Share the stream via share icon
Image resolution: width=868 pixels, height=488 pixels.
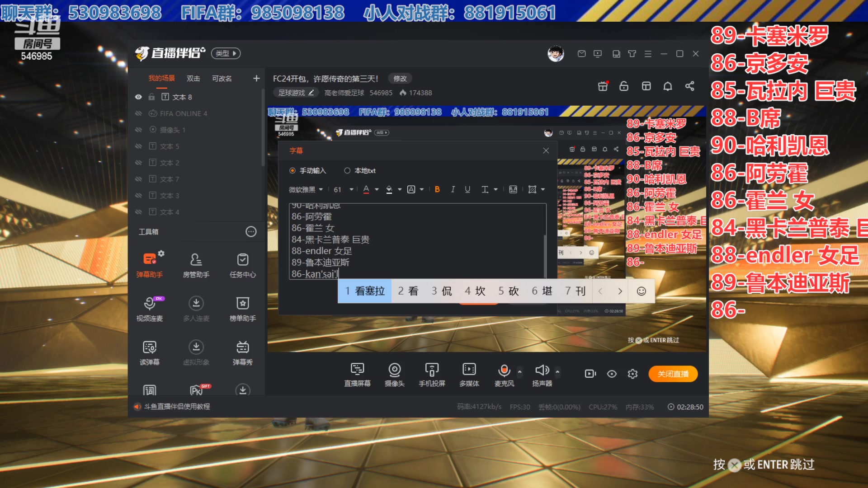tap(690, 86)
